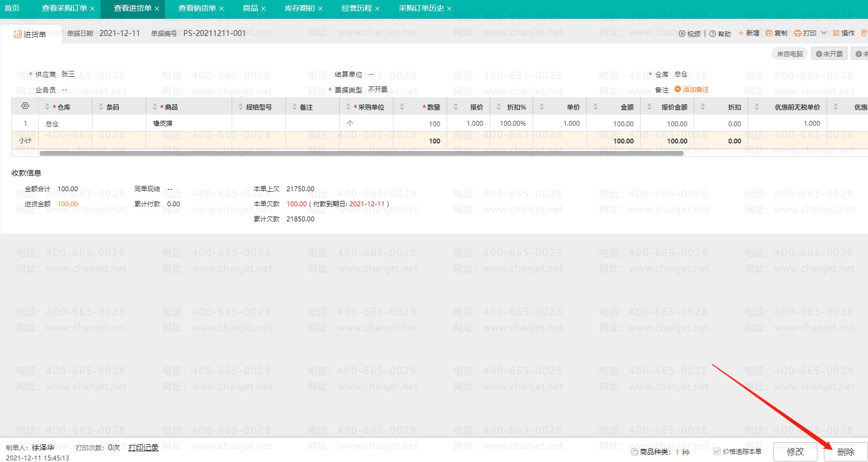Click the 未开票 status button
The height and width of the screenshot is (462, 868).
click(829, 54)
